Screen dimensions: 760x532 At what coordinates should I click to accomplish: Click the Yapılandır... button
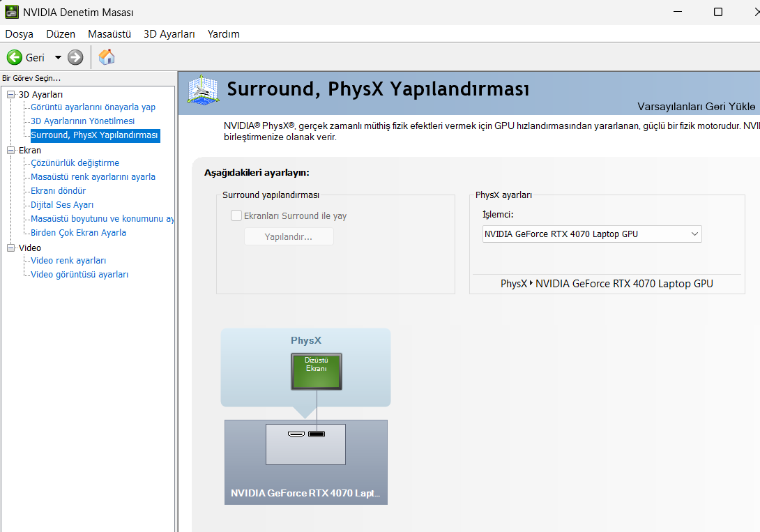pyautogui.click(x=289, y=236)
